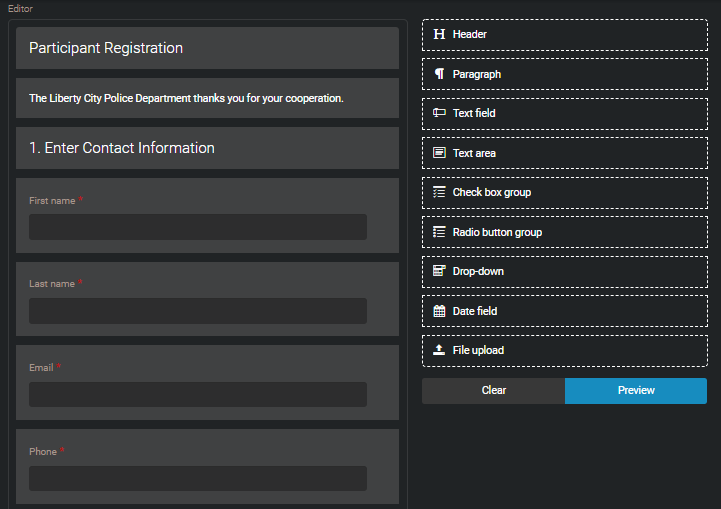Click the Phone field label
Viewport: 721px width, 509px height.
click(x=43, y=452)
